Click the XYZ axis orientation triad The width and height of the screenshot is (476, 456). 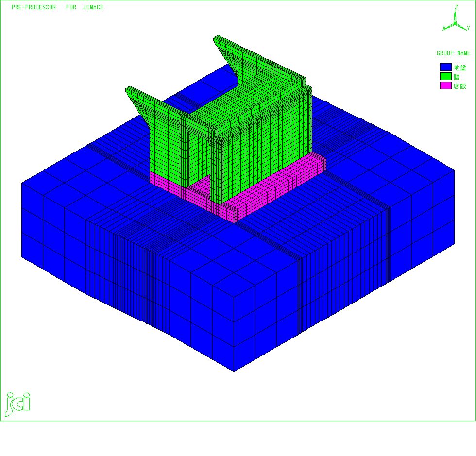(456, 18)
